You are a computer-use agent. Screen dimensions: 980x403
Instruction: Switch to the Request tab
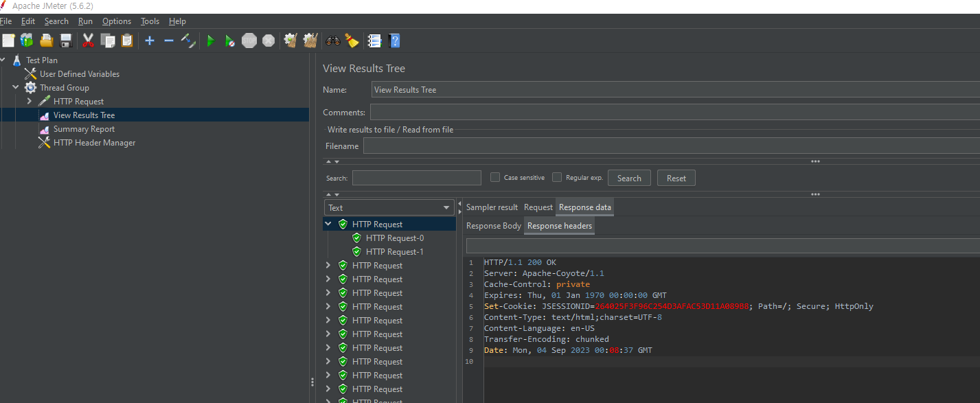(538, 207)
